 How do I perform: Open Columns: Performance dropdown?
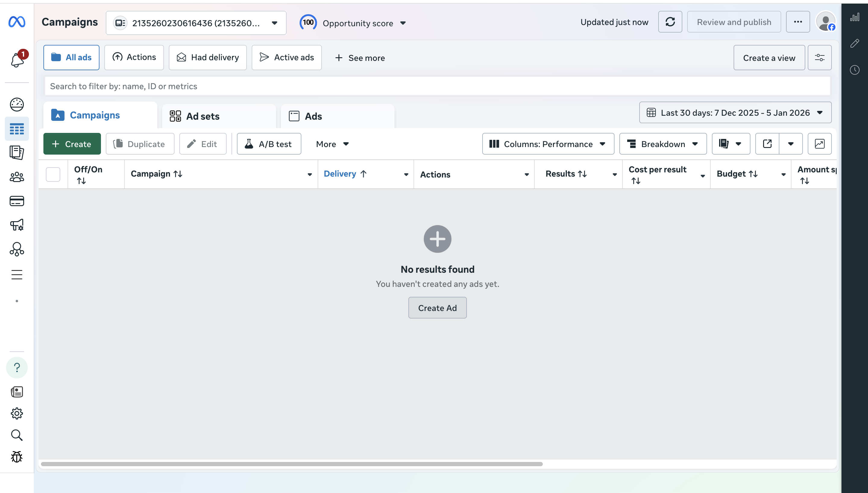tap(548, 144)
